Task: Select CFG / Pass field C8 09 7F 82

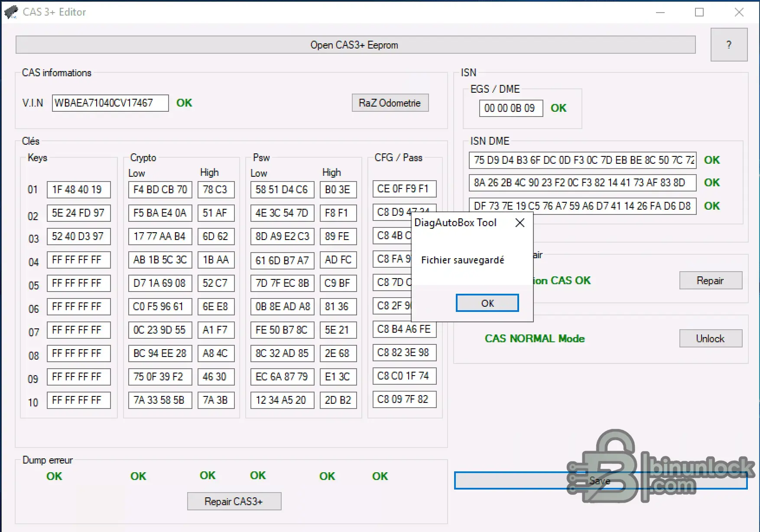Action: pos(404,399)
